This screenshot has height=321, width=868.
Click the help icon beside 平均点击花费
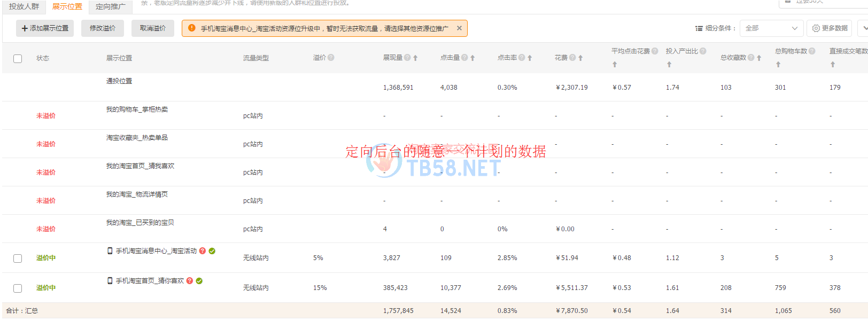point(655,51)
